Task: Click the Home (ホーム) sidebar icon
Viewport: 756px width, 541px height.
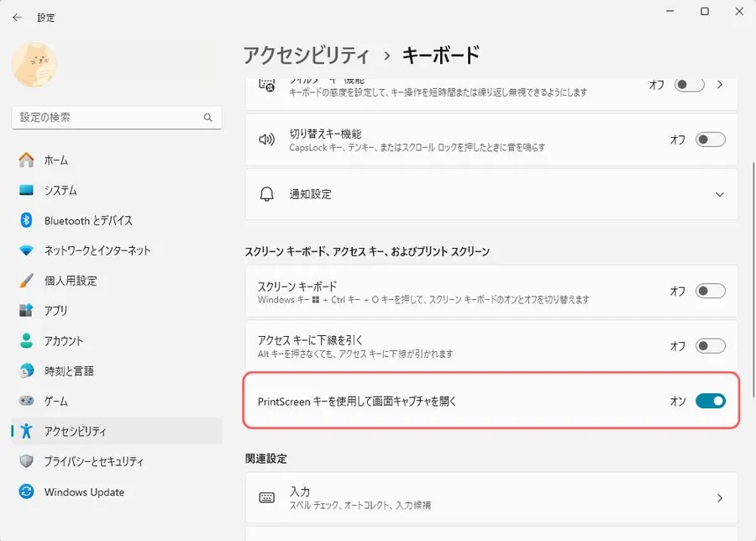Action: 27,160
